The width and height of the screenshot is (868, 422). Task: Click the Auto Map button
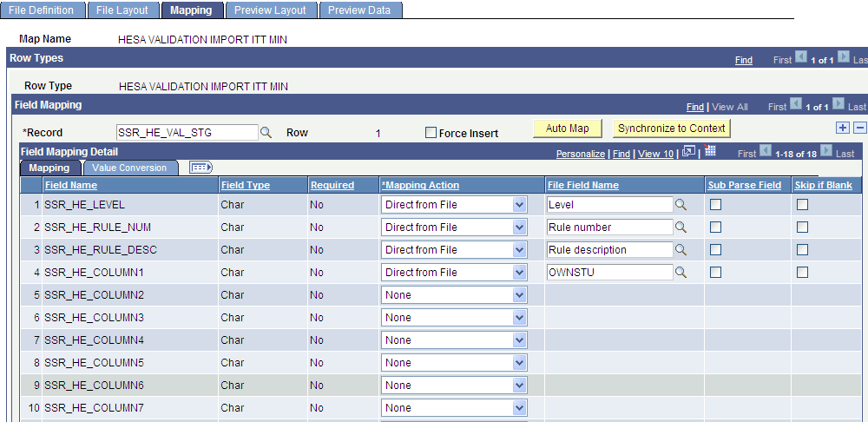pyautogui.click(x=568, y=129)
